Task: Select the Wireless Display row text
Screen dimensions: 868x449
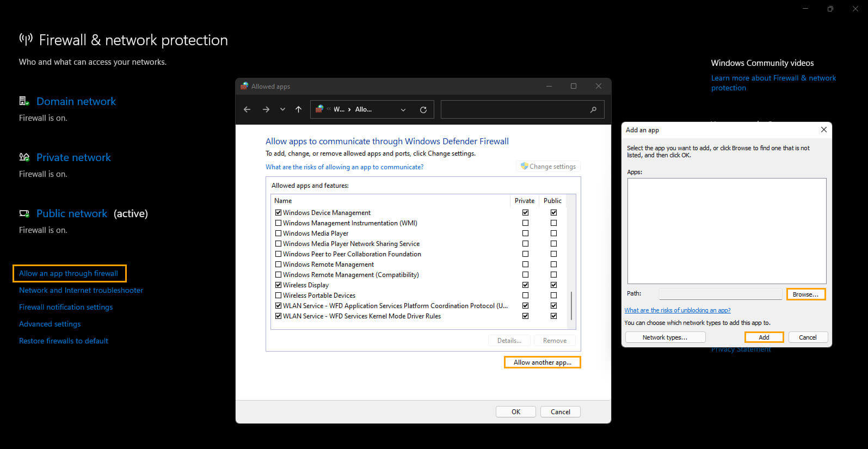Action: (306, 285)
